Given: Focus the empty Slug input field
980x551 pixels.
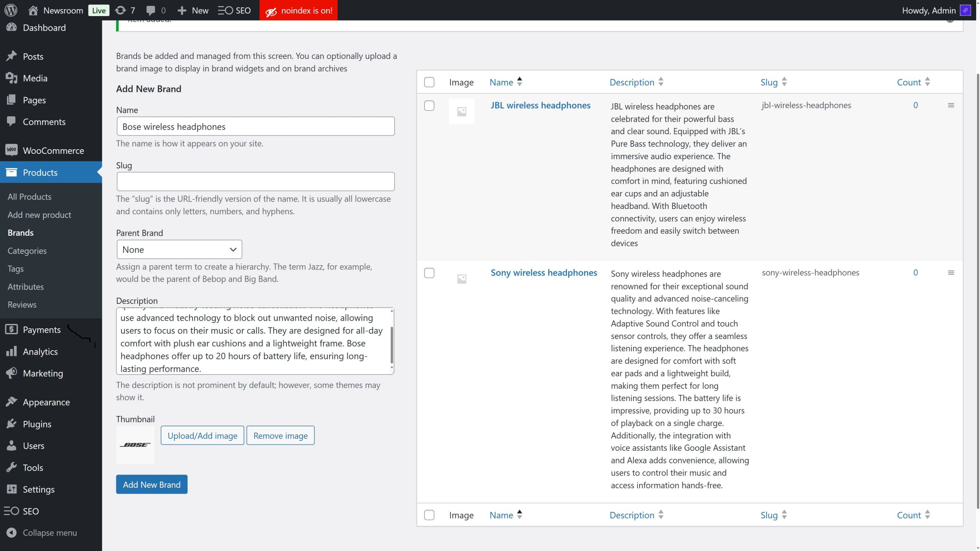Looking at the screenshot, I should coord(256,181).
